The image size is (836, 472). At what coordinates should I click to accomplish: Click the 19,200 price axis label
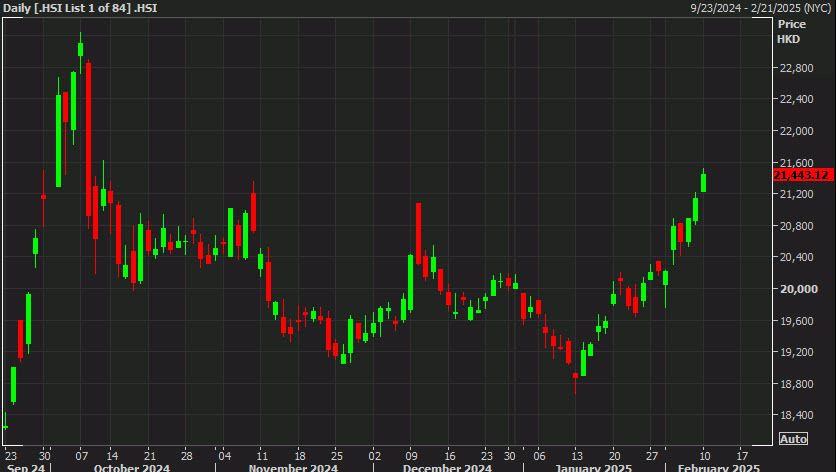pyautogui.click(x=796, y=352)
